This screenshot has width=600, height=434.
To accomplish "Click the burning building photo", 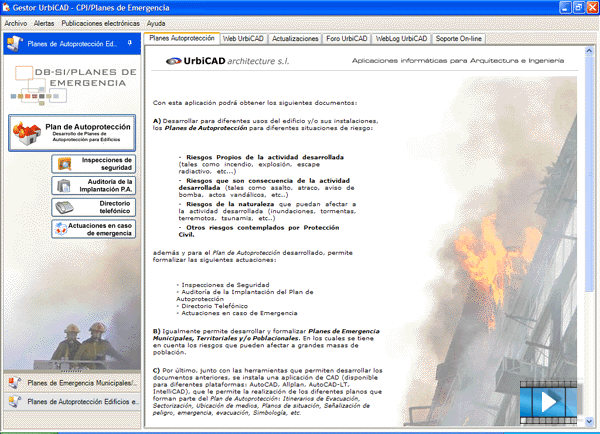I will click(x=491, y=251).
